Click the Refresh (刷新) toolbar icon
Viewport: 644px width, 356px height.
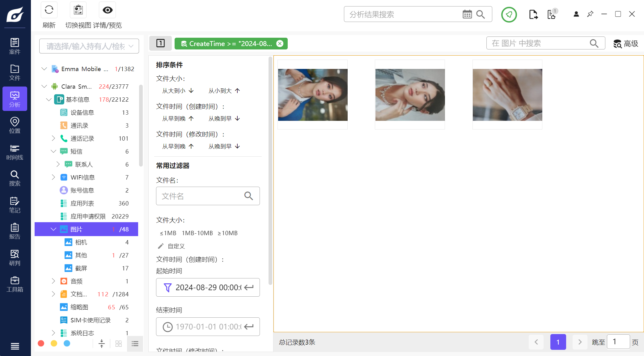pyautogui.click(x=49, y=10)
